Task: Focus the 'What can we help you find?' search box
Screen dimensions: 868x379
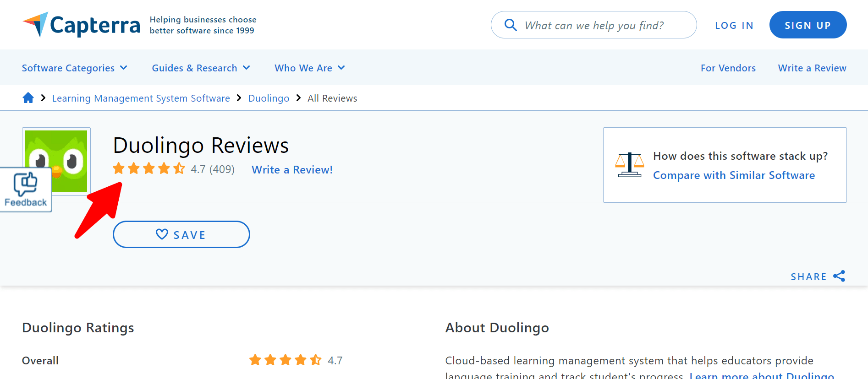Action: (600, 25)
